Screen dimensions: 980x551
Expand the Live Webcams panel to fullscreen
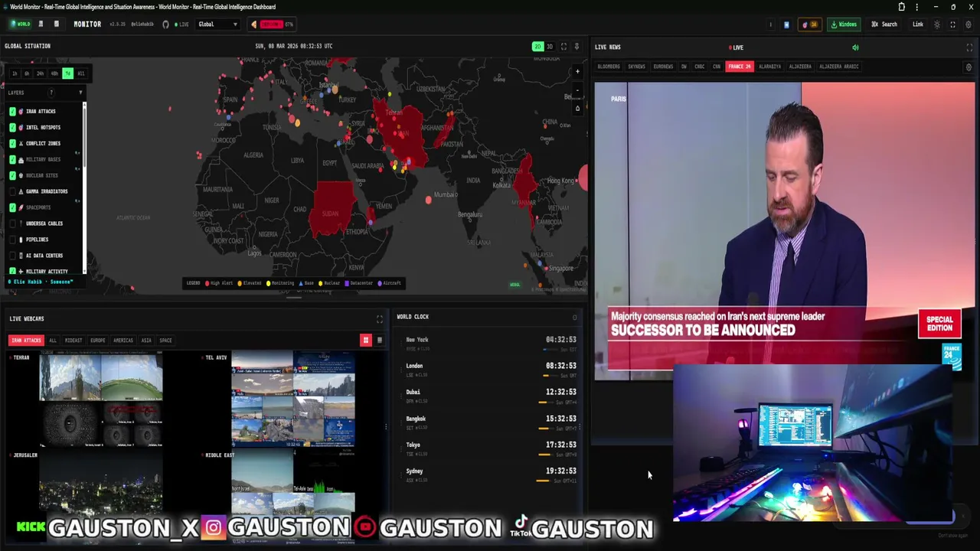click(x=379, y=318)
